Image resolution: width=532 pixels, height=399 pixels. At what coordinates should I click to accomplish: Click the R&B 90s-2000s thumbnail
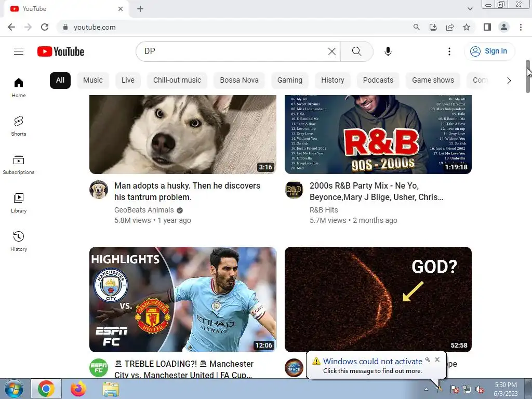[378, 135]
